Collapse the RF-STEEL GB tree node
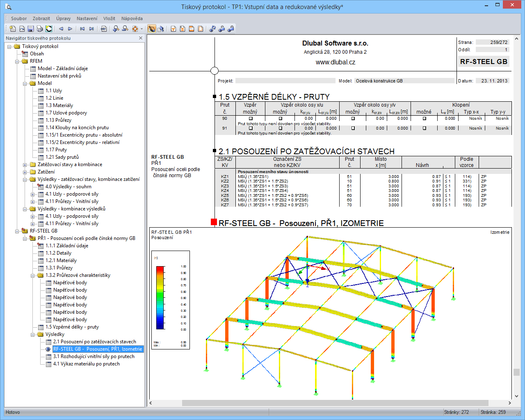Image resolution: width=525 pixels, height=420 pixels. tap(17, 231)
